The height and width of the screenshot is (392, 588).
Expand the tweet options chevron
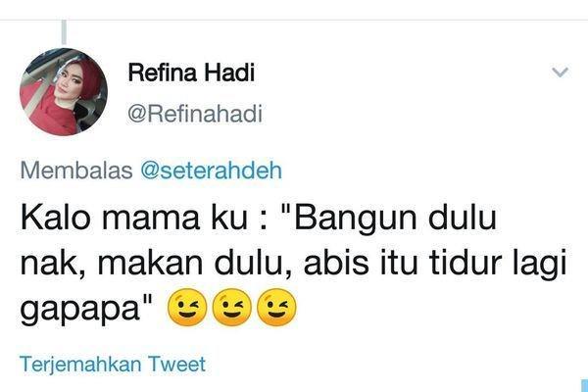pyautogui.click(x=561, y=72)
